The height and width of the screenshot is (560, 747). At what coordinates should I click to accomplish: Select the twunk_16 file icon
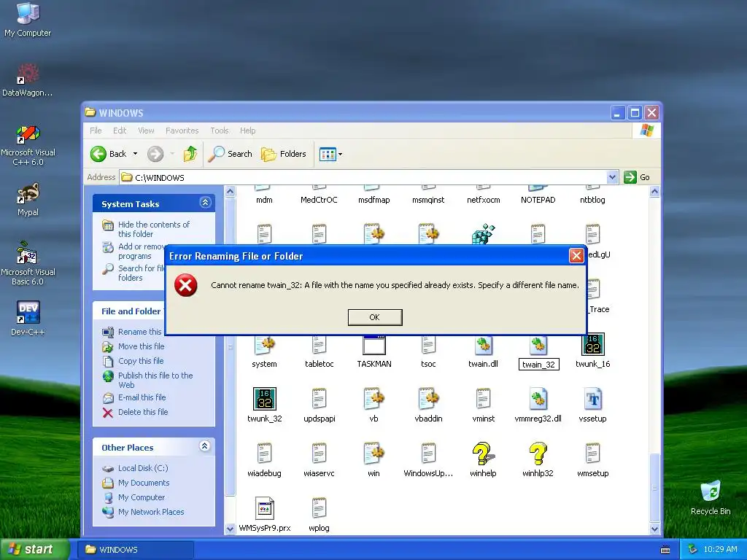[x=592, y=351]
